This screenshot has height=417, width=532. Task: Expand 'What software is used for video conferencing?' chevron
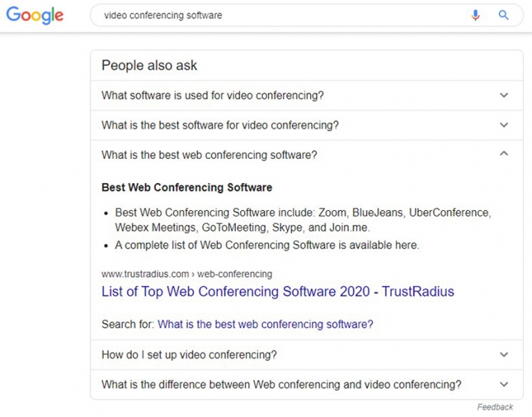pos(504,95)
